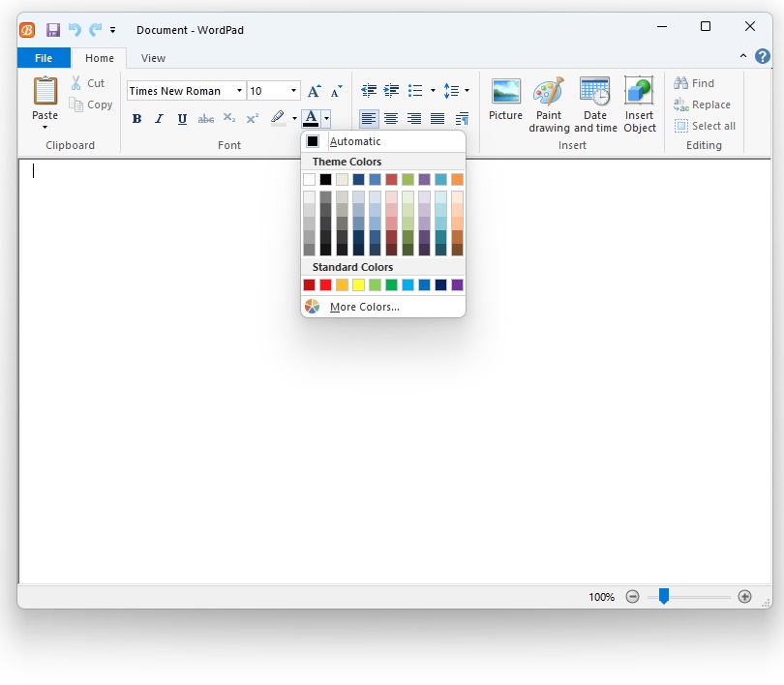Toggle Italic formatting
Image resolution: width=784 pixels, height=685 pixels.
coord(160,119)
